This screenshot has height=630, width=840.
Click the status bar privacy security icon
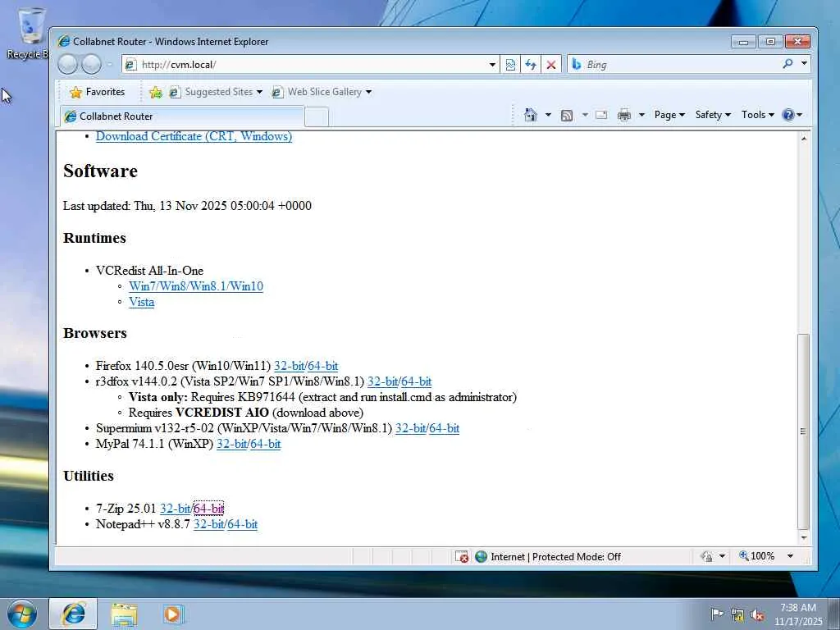click(707, 557)
